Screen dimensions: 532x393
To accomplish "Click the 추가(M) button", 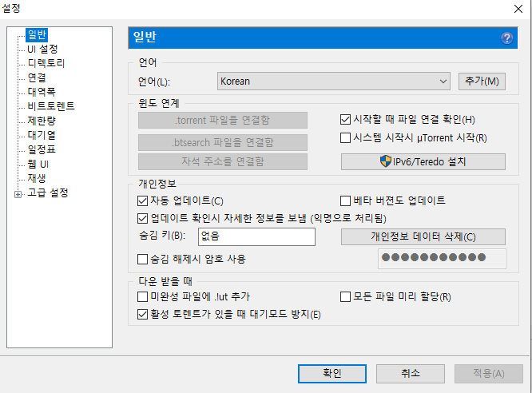I will tap(482, 81).
